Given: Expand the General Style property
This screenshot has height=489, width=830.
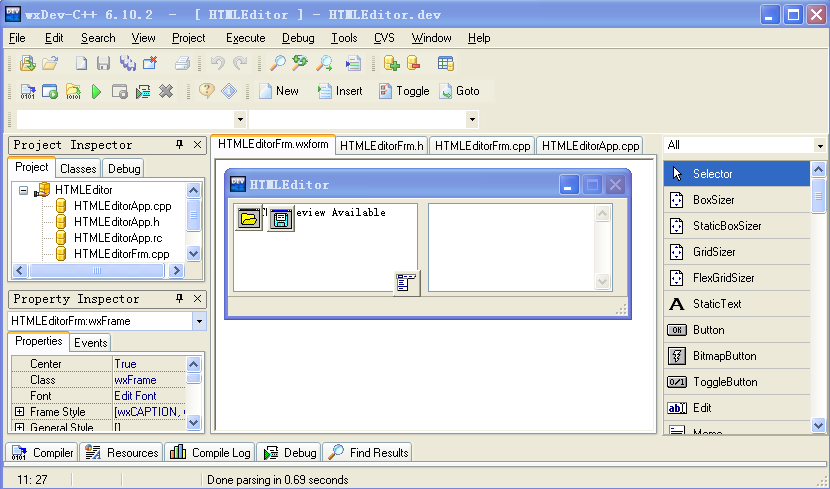Looking at the screenshot, I should coord(19,427).
